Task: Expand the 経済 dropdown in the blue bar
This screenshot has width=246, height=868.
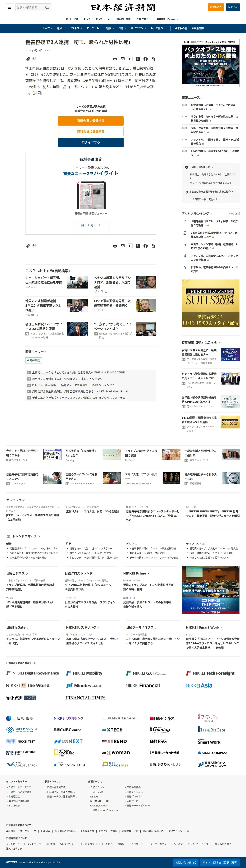Action: tap(110, 28)
